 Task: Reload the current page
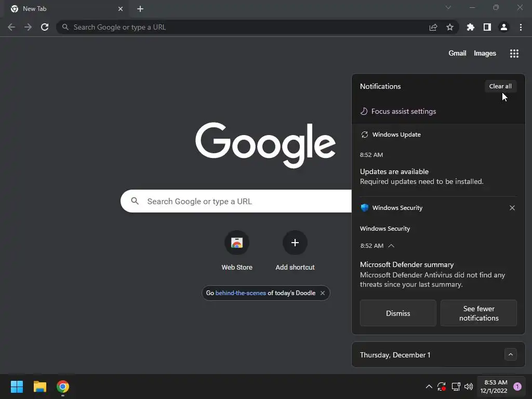45,27
